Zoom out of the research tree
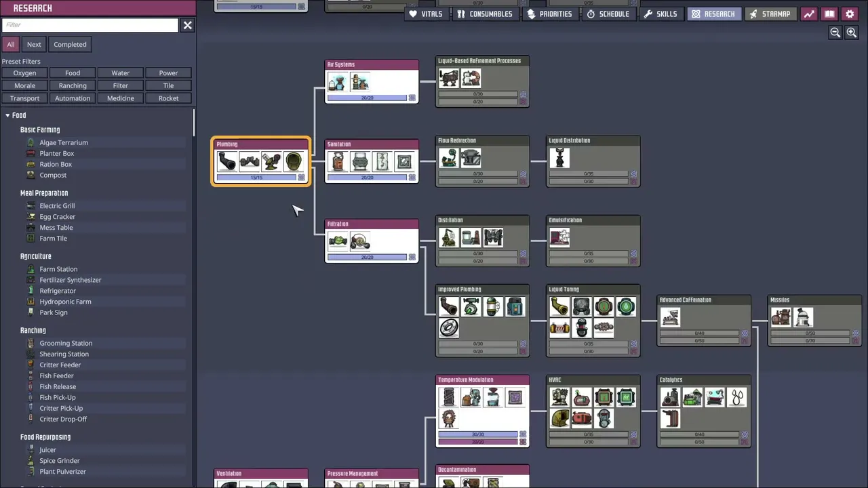This screenshot has height=488, width=868. tap(835, 33)
